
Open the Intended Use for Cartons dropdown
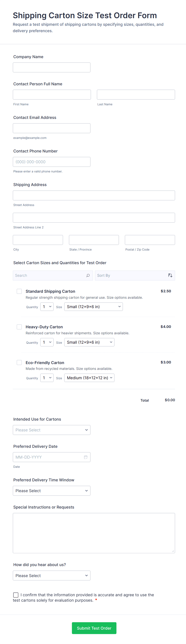coord(52,430)
